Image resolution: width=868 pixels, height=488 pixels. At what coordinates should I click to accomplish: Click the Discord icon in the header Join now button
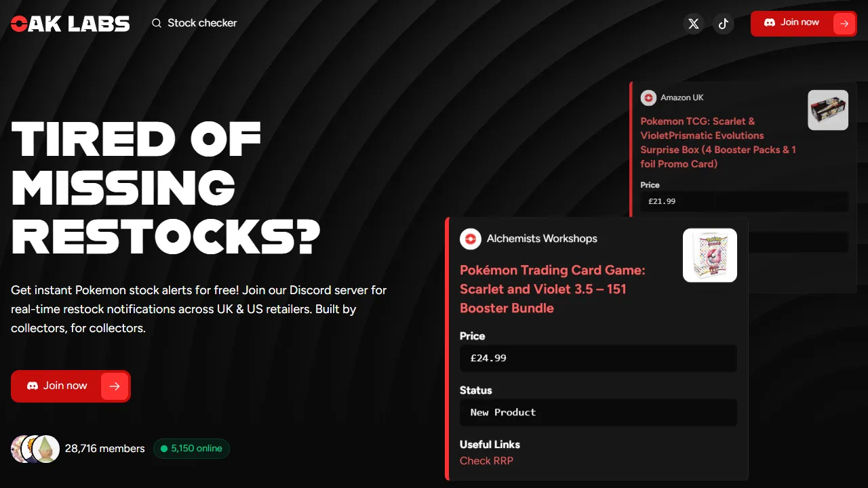[x=769, y=22]
